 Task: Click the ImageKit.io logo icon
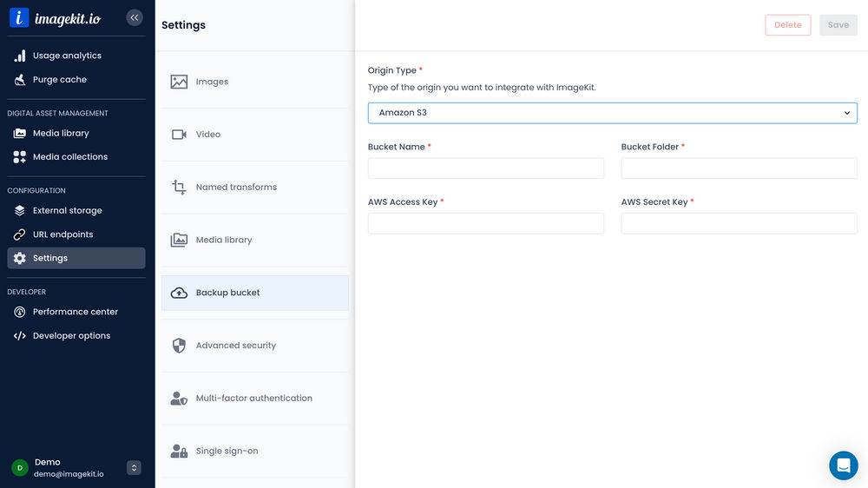tap(19, 18)
